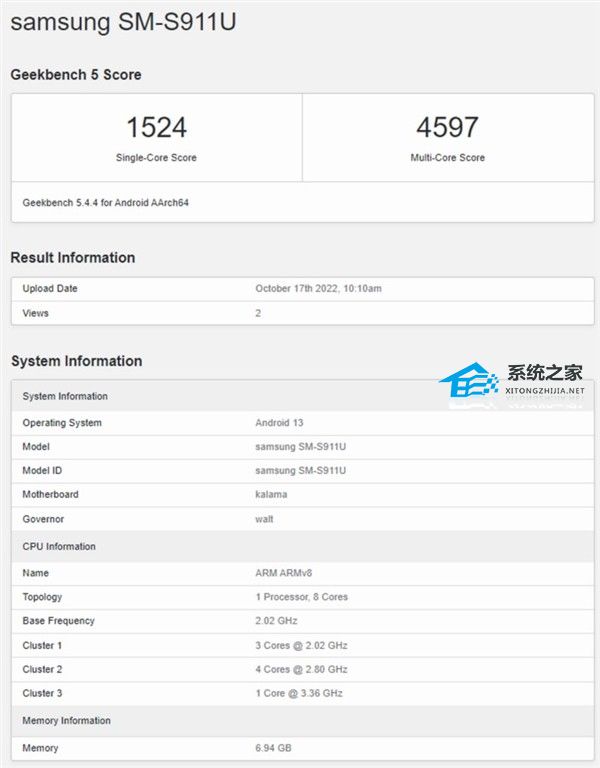This screenshot has height=768, width=600.
Task: Click the 'Memory' row label
Action: 40,748
